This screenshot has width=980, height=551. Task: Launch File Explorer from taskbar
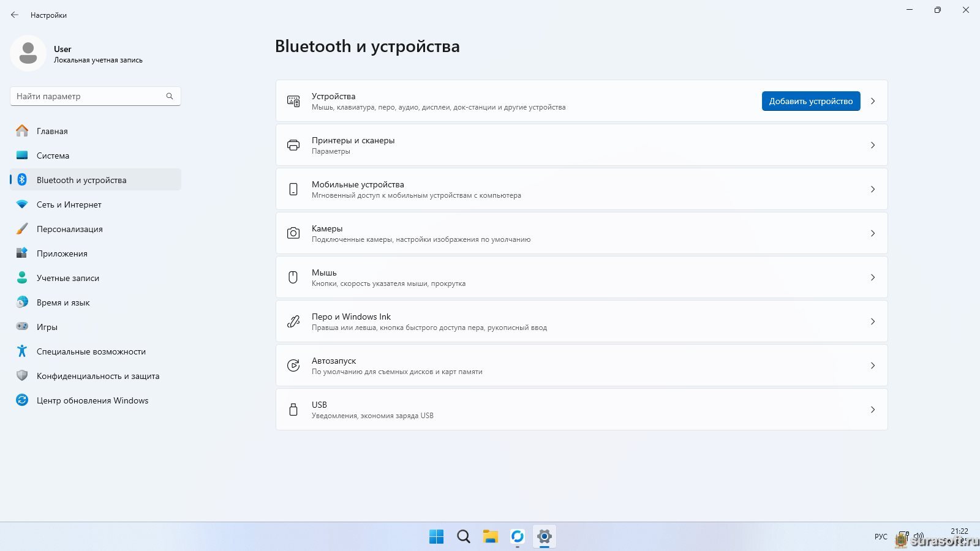pos(491,537)
